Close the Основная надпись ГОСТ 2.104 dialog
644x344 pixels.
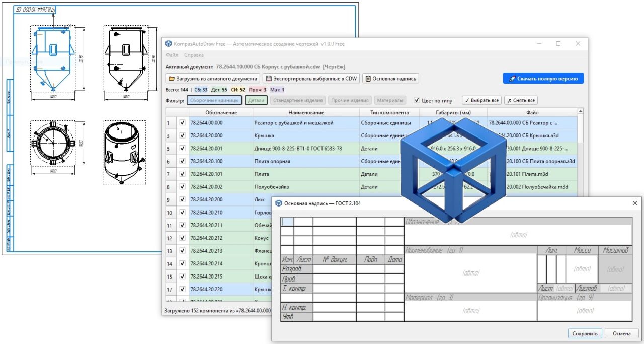pos(634,203)
